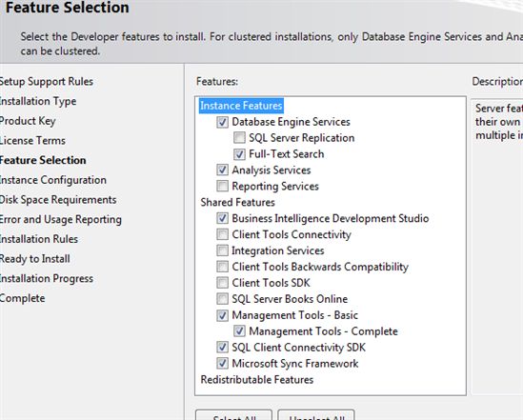Enable Client Tools Connectivity checkbox
This screenshot has height=420, width=523.
coord(223,234)
